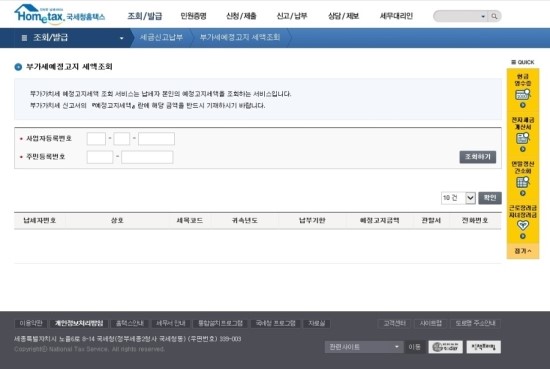Screen dimensions: 550x369
Task: Open the 통합설치프로그램 footer link
Action: (x=220, y=323)
